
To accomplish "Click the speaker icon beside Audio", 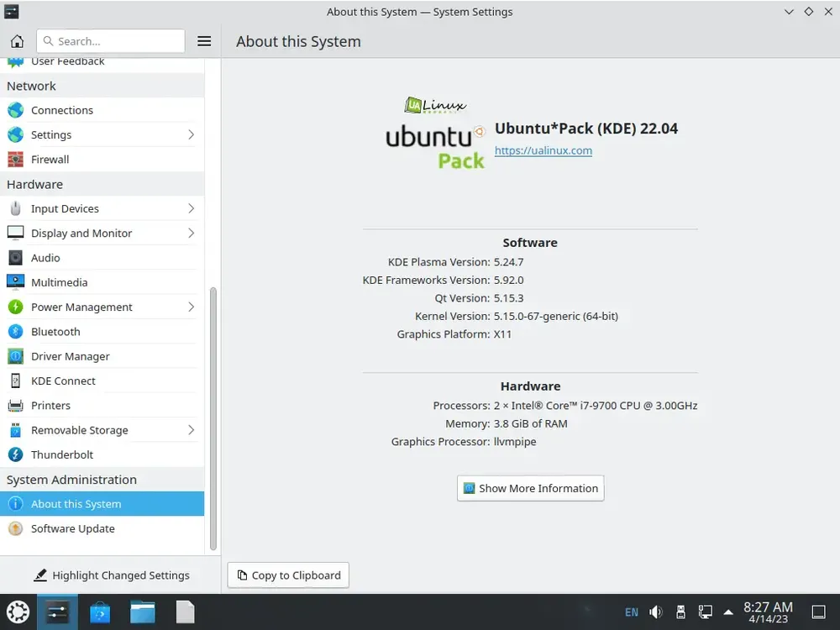I will (15, 258).
